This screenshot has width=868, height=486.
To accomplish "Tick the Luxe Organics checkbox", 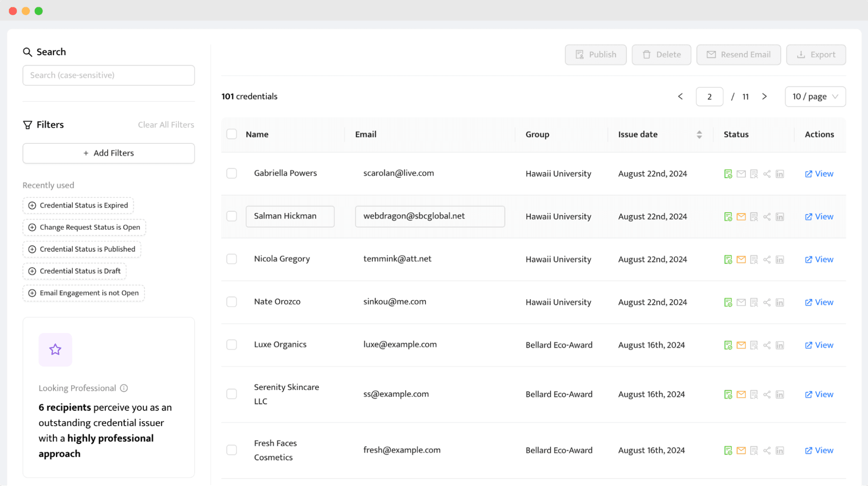I will (231, 345).
